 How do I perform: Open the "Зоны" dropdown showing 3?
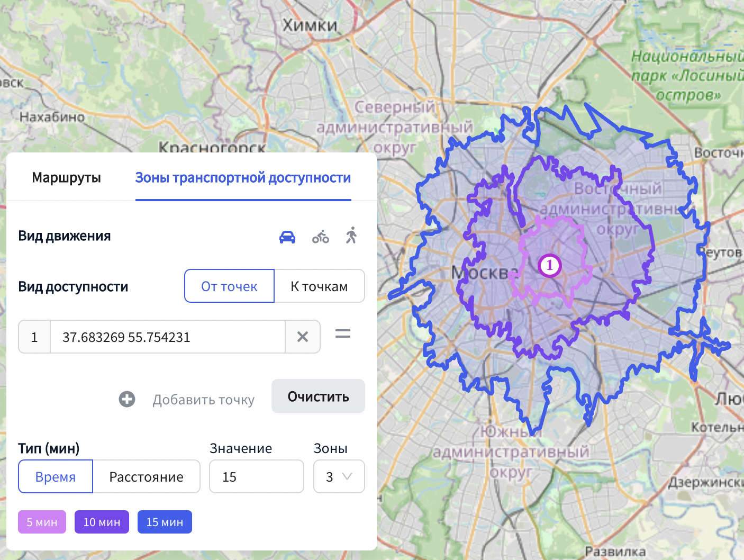pos(339,477)
